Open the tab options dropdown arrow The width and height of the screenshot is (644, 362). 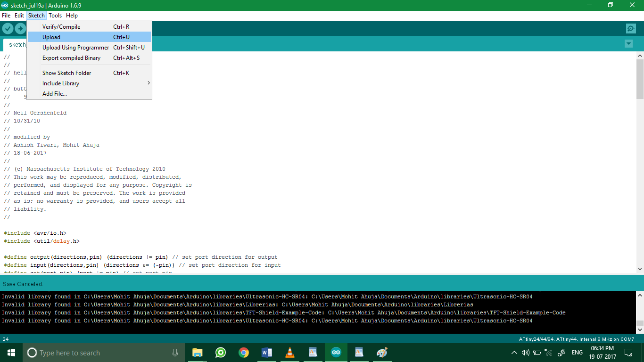[x=628, y=44]
